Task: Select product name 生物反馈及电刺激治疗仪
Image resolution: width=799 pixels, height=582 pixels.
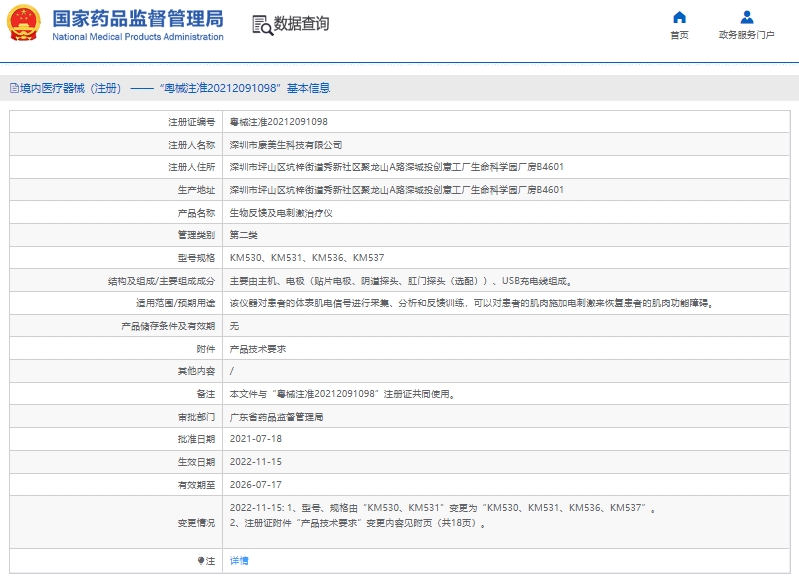Action: pyautogui.click(x=281, y=213)
